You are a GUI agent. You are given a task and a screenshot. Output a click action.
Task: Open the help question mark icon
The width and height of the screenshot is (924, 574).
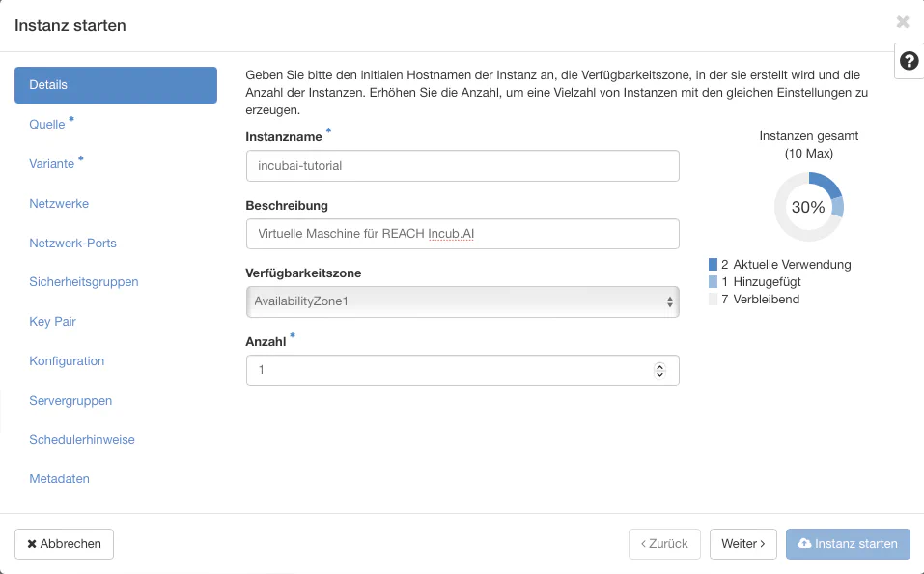coord(909,61)
